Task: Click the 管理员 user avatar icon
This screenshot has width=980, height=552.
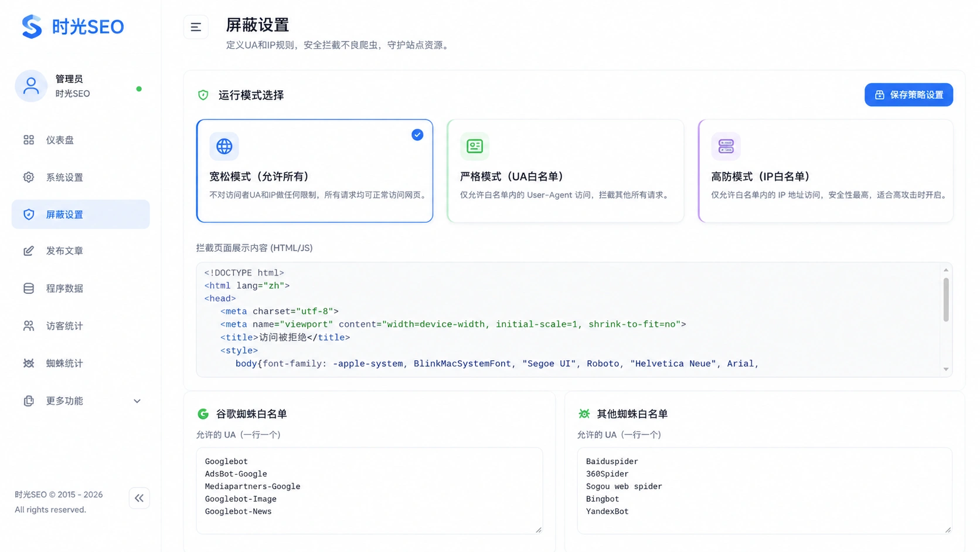Action: pos(31,86)
